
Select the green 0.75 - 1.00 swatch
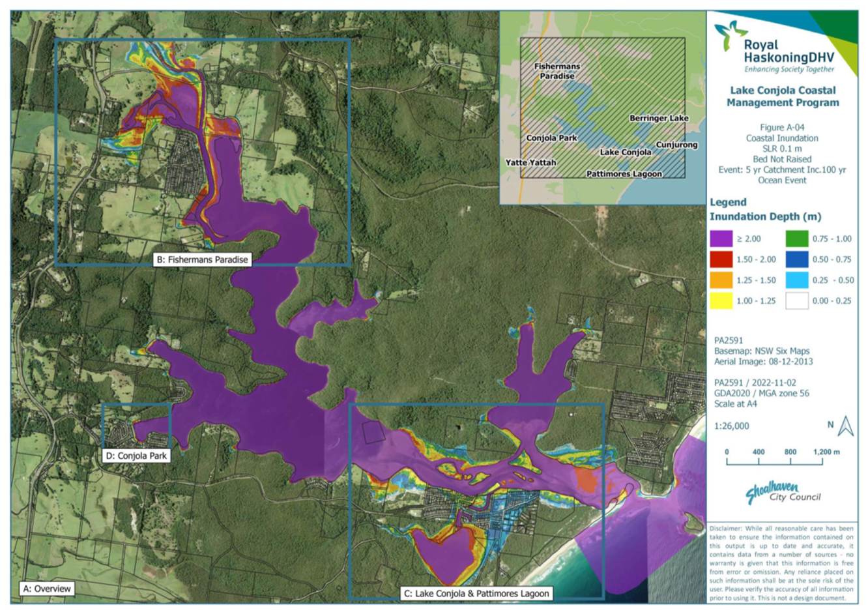click(796, 239)
